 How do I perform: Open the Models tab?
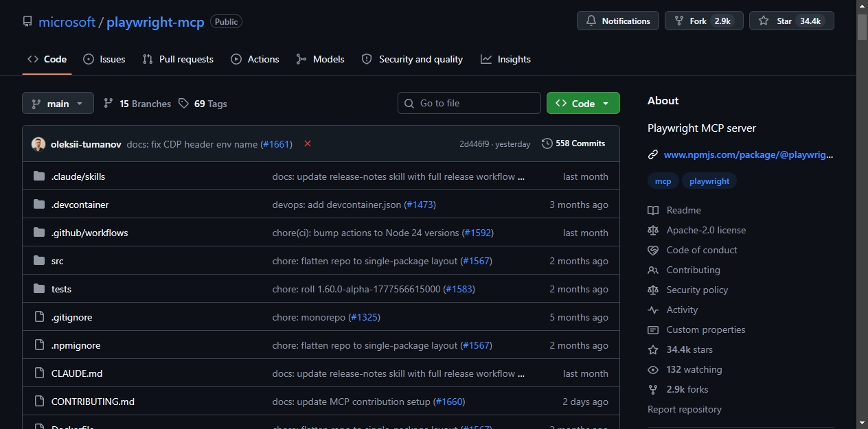click(320, 59)
